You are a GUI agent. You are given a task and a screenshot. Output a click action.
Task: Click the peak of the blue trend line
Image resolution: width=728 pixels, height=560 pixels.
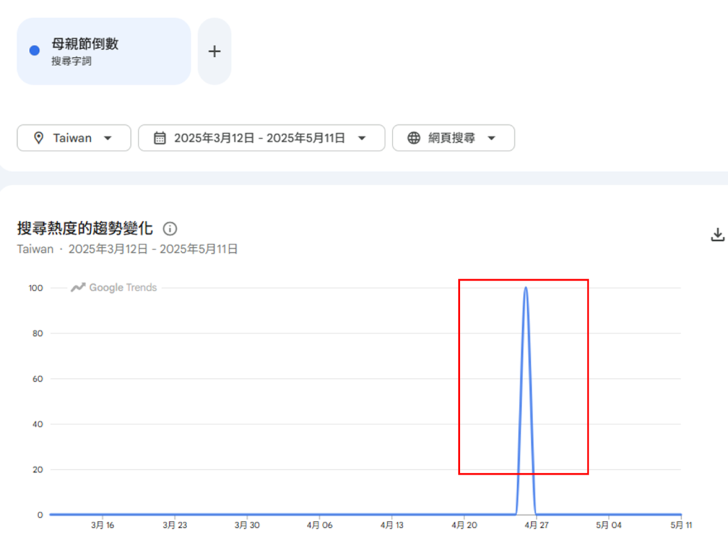(525, 288)
